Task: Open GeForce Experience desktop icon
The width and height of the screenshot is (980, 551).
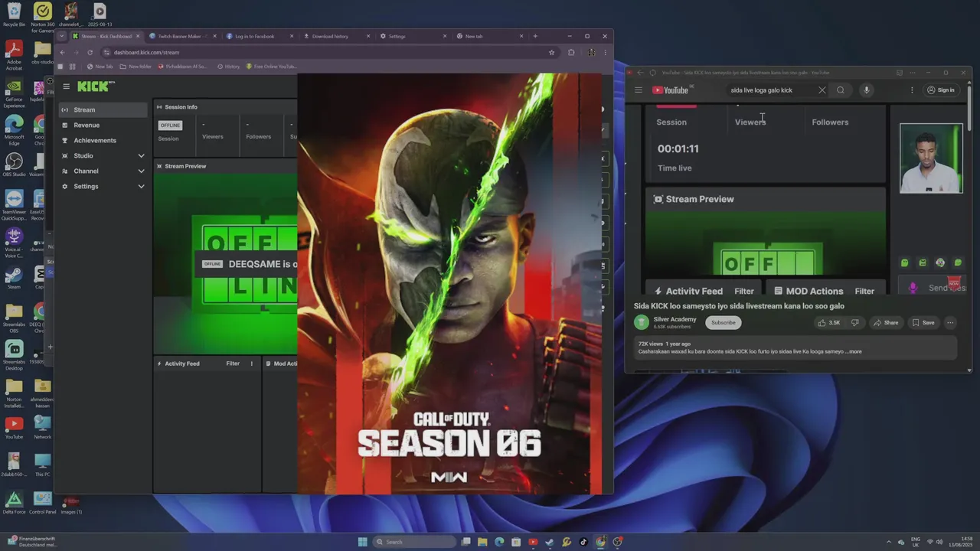Action: [14, 93]
